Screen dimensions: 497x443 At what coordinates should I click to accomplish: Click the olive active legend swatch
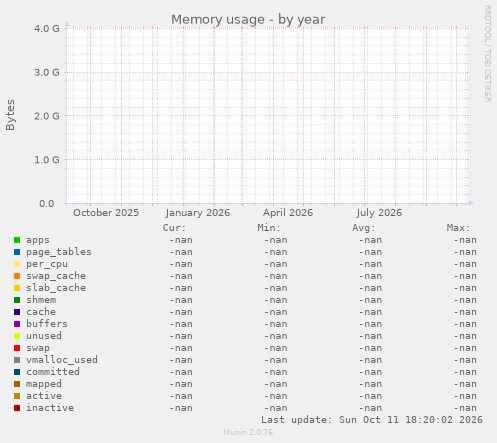pos(17,396)
